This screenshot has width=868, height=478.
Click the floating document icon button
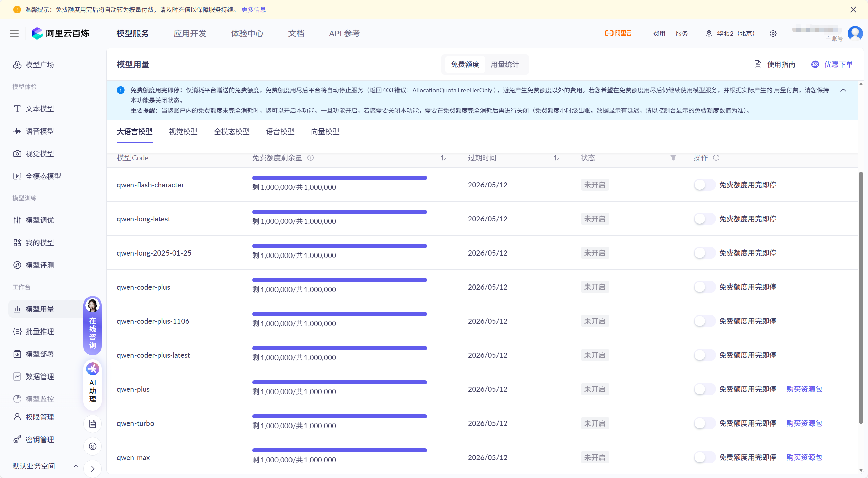[93, 424]
